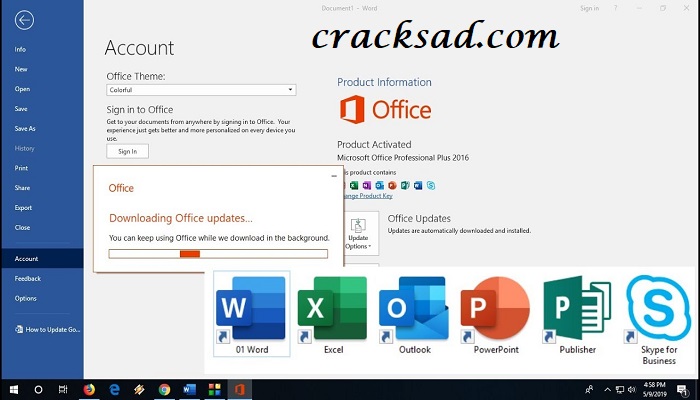Click the small Word icon under product contains
The image size is (700, 400).
(418, 185)
